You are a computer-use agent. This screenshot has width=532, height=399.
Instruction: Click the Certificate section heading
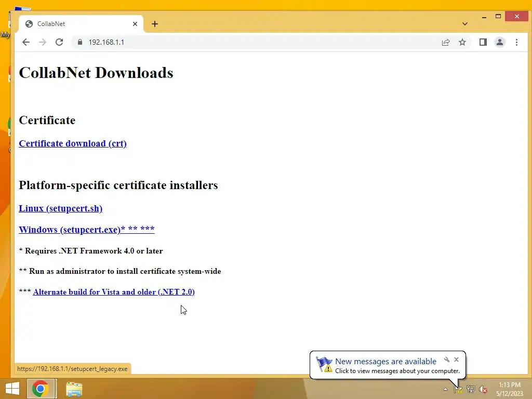(47, 120)
